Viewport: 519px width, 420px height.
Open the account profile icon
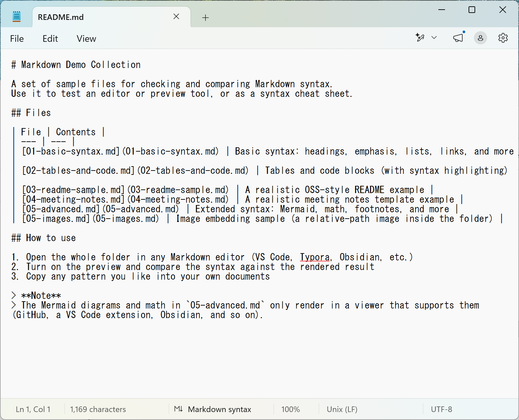click(480, 38)
